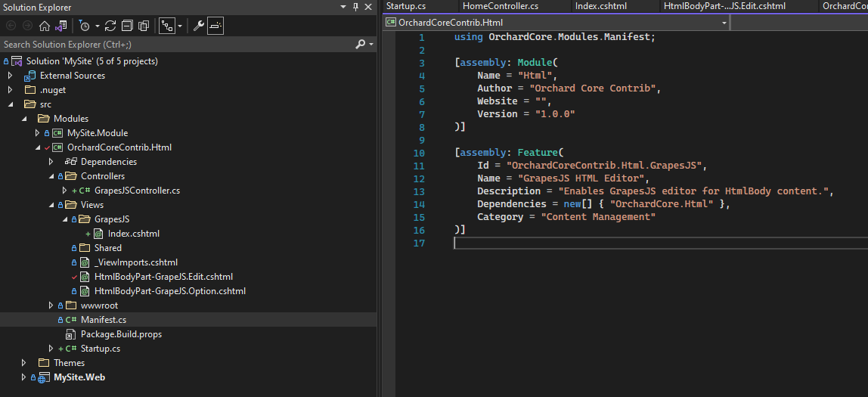This screenshot has height=397, width=868.
Task: Click the Back navigation arrow in Solution Explorer
Action: point(11,26)
